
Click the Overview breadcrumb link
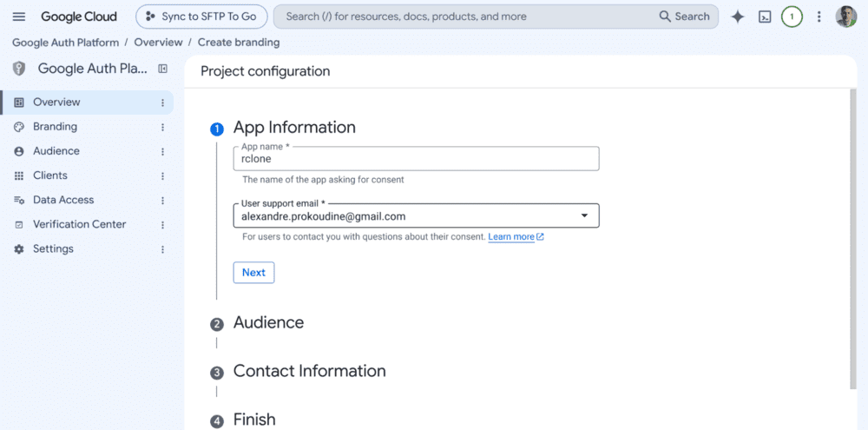158,43
